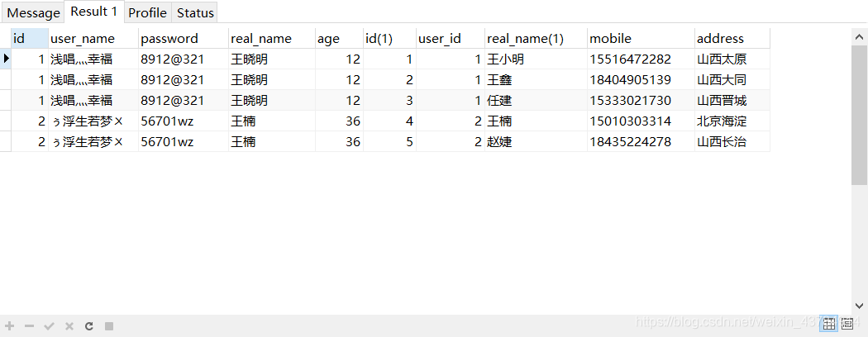Discard changes with the X icon
Image resolution: width=868 pixels, height=337 pixels.
[69, 326]
